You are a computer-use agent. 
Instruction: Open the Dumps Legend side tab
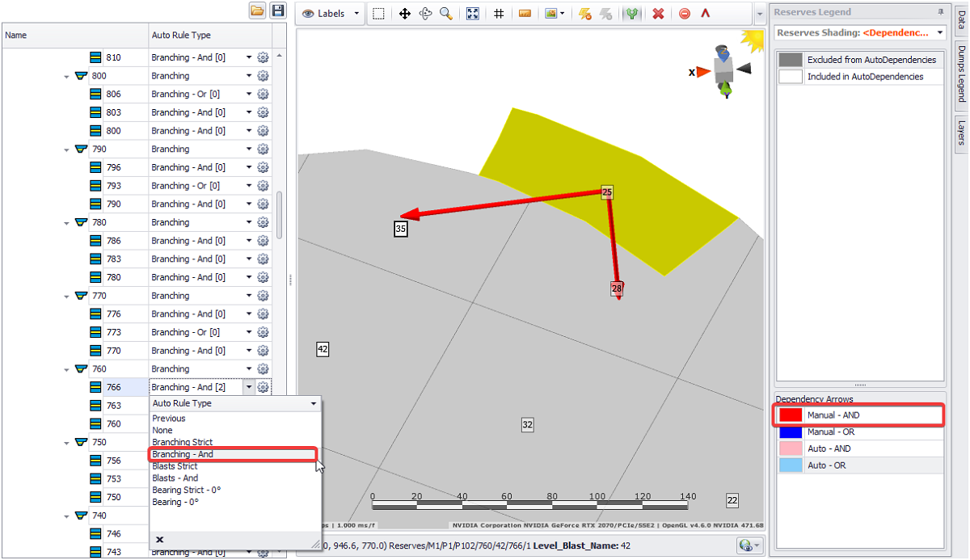coord(961,73)
